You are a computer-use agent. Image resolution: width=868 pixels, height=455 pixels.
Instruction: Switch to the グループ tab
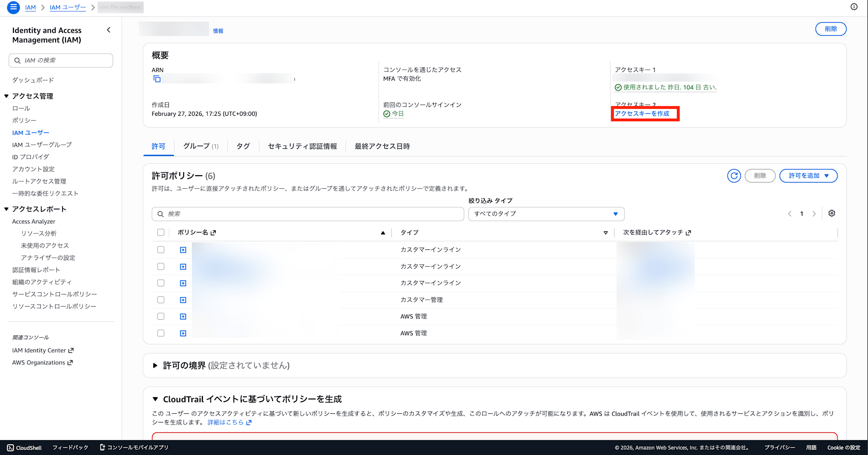201,146
